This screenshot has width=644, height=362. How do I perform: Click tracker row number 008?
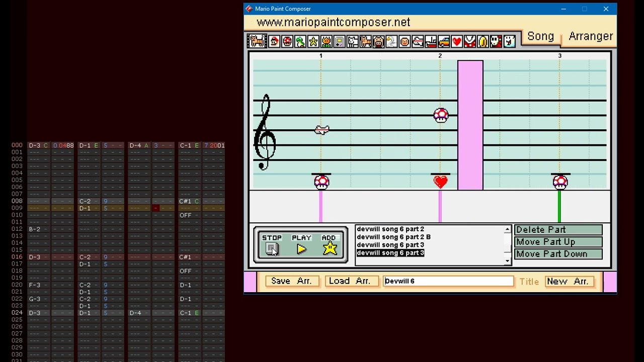tap(17, 201)
